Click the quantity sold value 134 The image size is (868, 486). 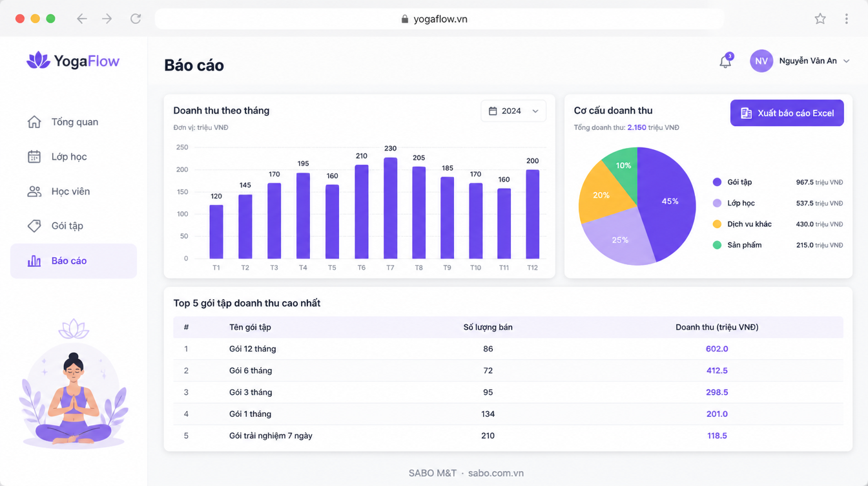(488, 414)
